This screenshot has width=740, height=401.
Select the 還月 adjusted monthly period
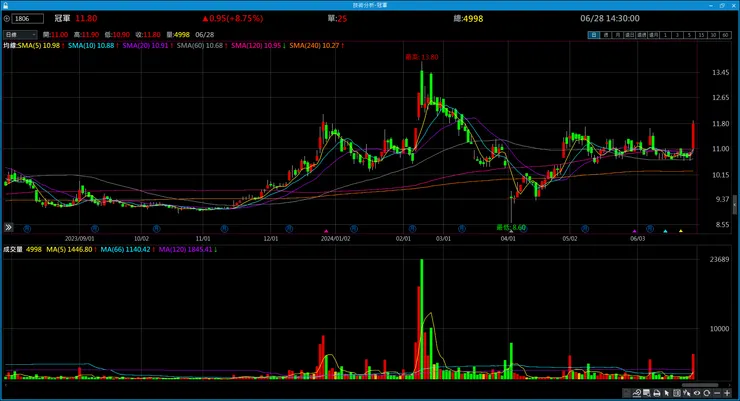654,35
